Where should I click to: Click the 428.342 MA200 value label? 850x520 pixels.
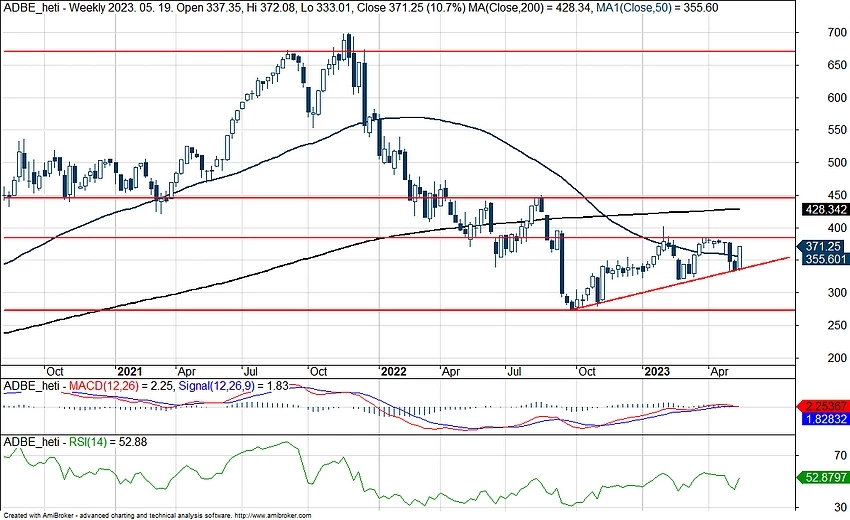click(x=826, y=209)
